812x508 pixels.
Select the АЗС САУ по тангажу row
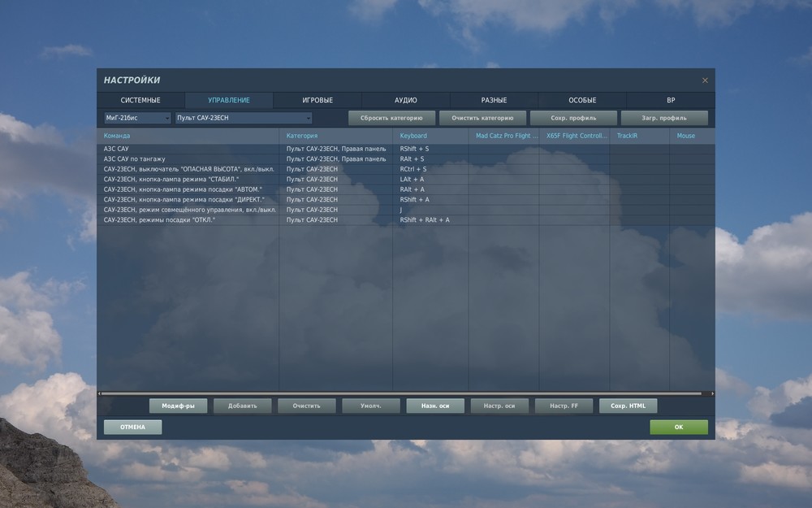coord(406,159)
